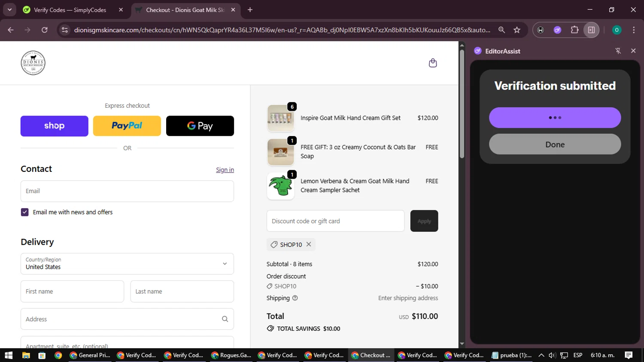Pay with the PayPal button
Image resolution: width=644 pixels, height=362 pixels.
pyautogui.click(x=127, y=126)
